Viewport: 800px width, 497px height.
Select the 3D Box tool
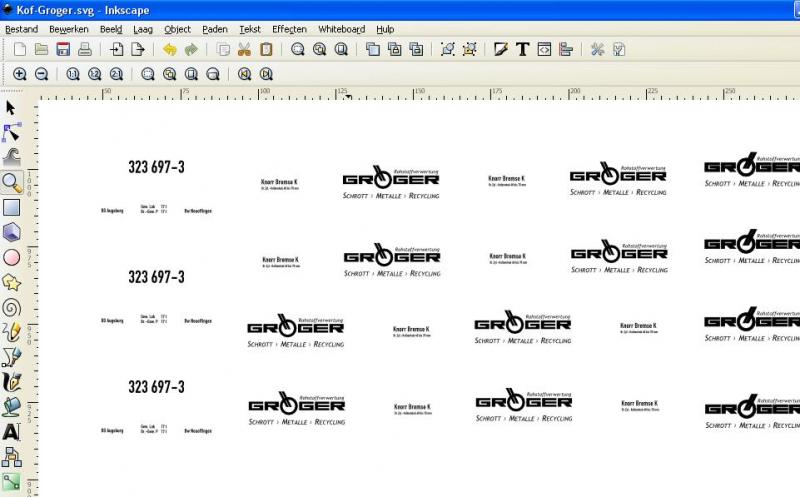click(x=11, y=233)
